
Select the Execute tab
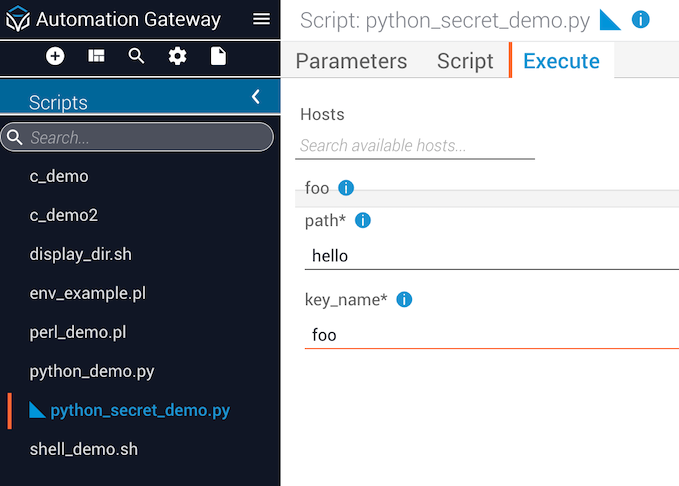(561, 61)
